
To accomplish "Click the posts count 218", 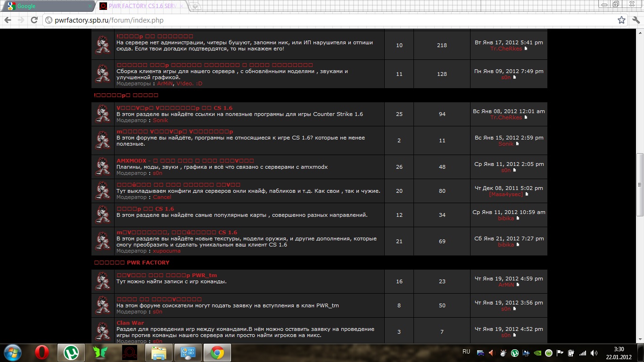I will coord(442,45).
